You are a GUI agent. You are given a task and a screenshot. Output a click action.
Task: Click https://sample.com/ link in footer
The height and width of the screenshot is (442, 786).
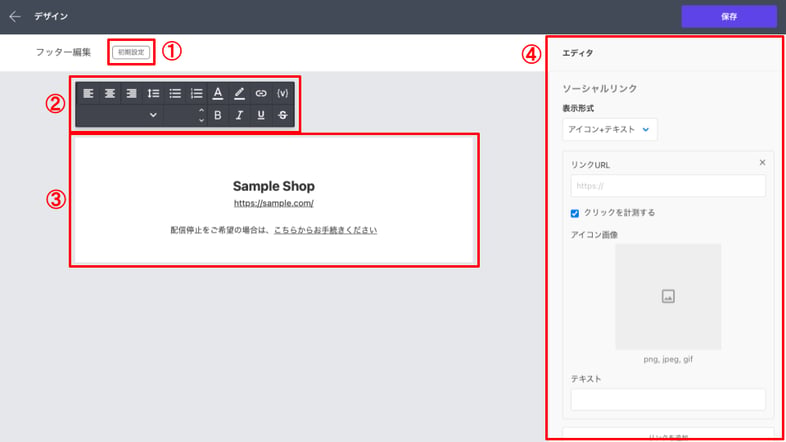coord(274,203)
